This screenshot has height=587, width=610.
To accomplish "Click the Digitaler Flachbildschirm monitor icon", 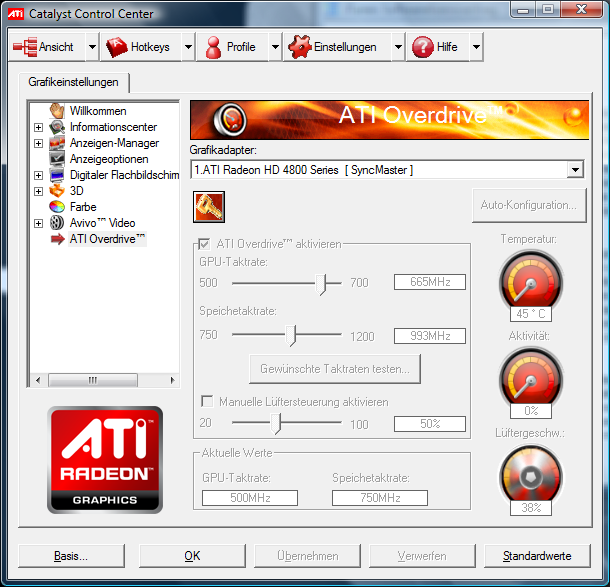I will pos(57,175).
